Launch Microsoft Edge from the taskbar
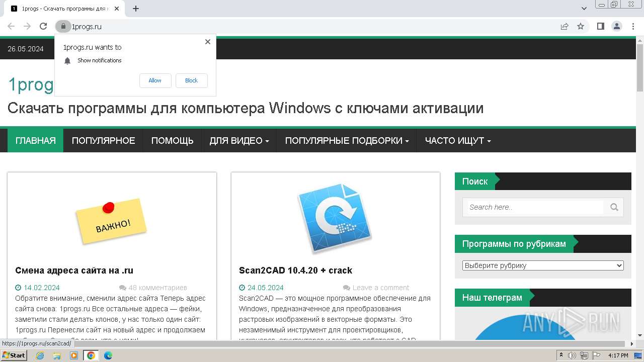This screenshot has width=644, height=362. (108, 355)
